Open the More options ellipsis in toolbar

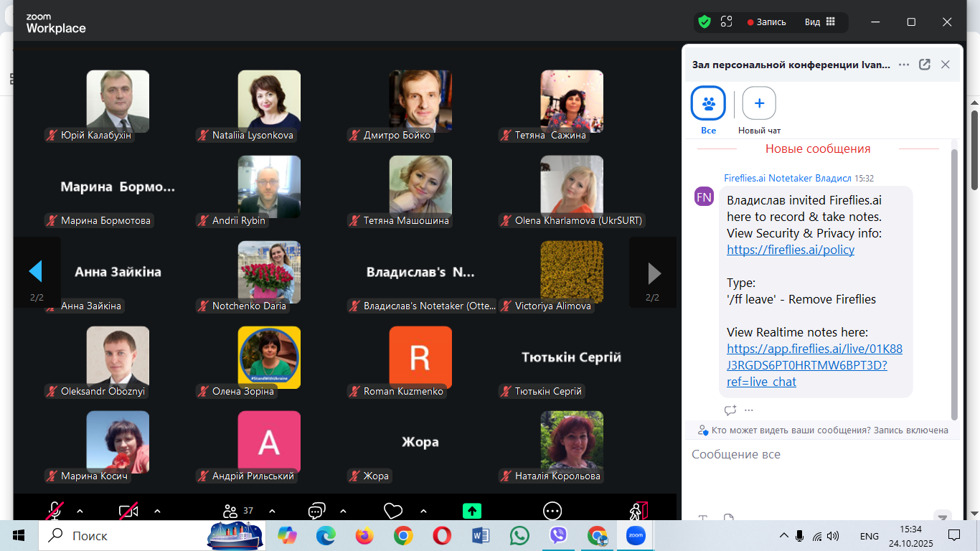click(552, 511)
